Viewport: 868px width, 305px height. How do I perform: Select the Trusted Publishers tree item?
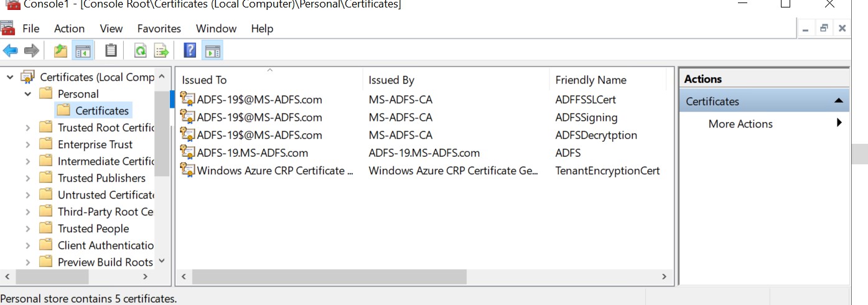(101, 178)
